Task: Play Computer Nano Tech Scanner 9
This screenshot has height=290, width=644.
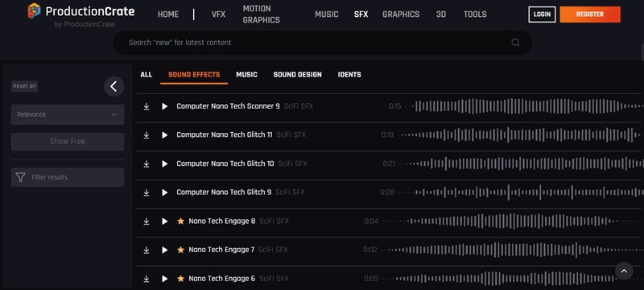Action: click(x=165, y=106)
